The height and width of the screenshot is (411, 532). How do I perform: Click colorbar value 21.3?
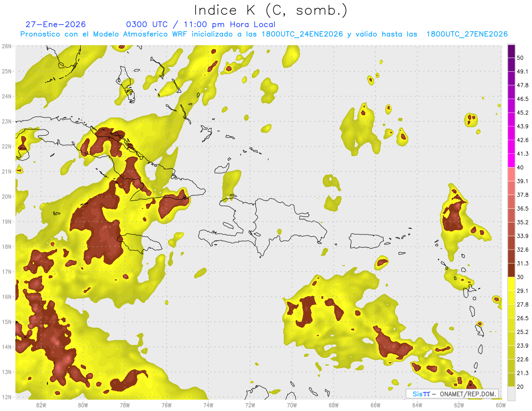tap(523, 373)
